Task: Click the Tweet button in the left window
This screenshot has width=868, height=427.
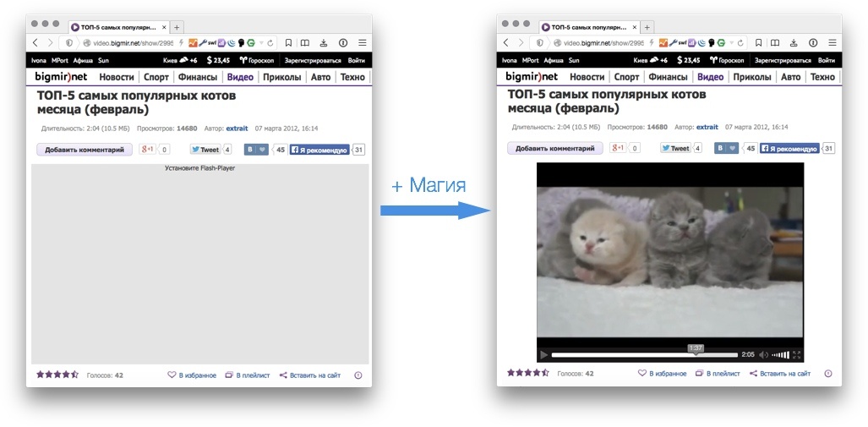Action: tap(205, 149)
